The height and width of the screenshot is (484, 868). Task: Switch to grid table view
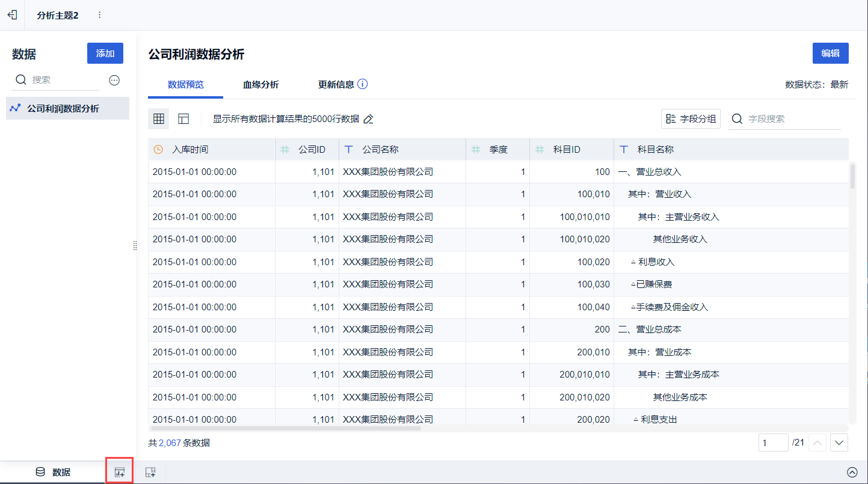[159, 119]
